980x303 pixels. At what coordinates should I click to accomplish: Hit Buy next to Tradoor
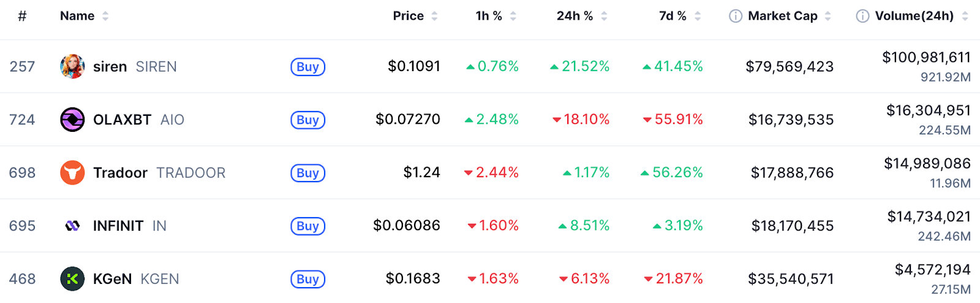tap(307, 173)
